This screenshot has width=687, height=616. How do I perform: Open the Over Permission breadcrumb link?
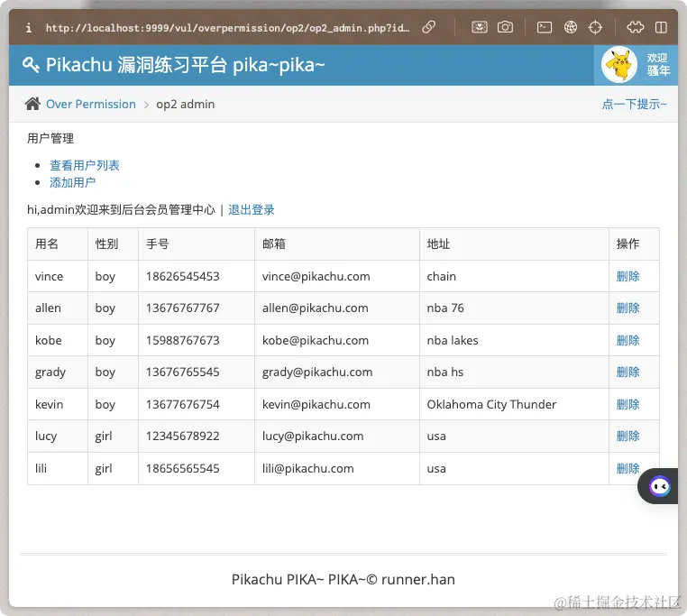coord(91,105)
